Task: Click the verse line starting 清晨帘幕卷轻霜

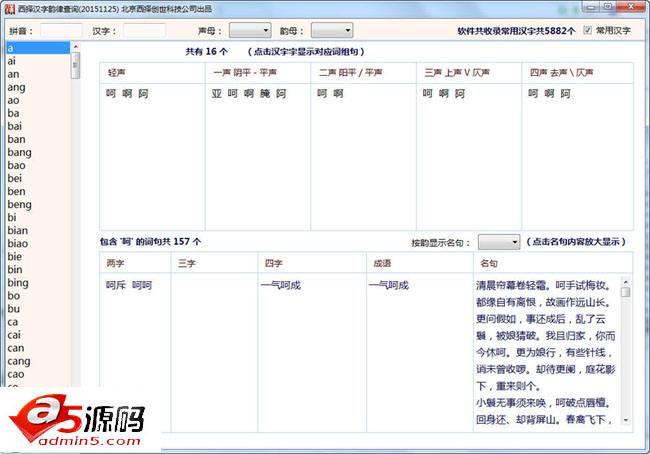Action: tap(544, 285)
